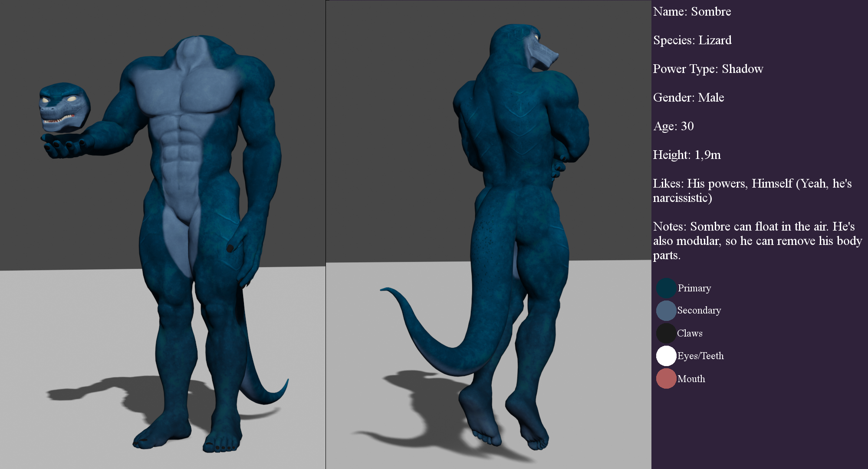
Task: Click the 'Likes: His powers' text paragraph
Action: 752,191
